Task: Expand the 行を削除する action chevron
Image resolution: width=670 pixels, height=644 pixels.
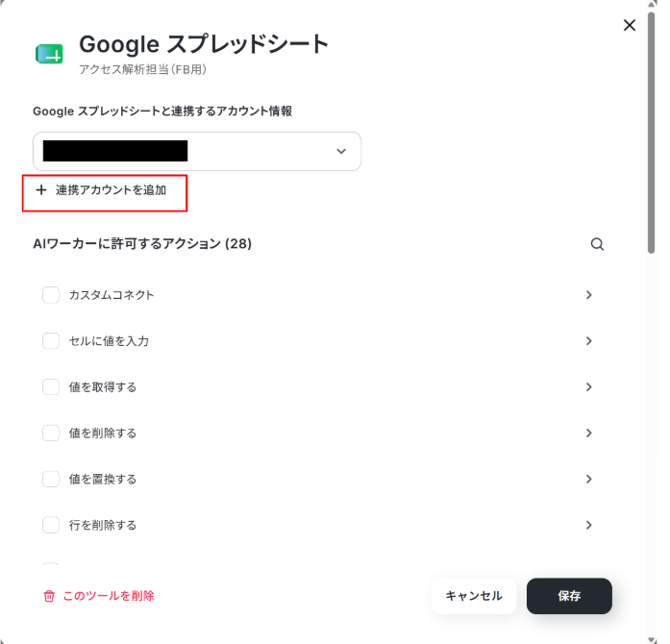Action: 589,525
